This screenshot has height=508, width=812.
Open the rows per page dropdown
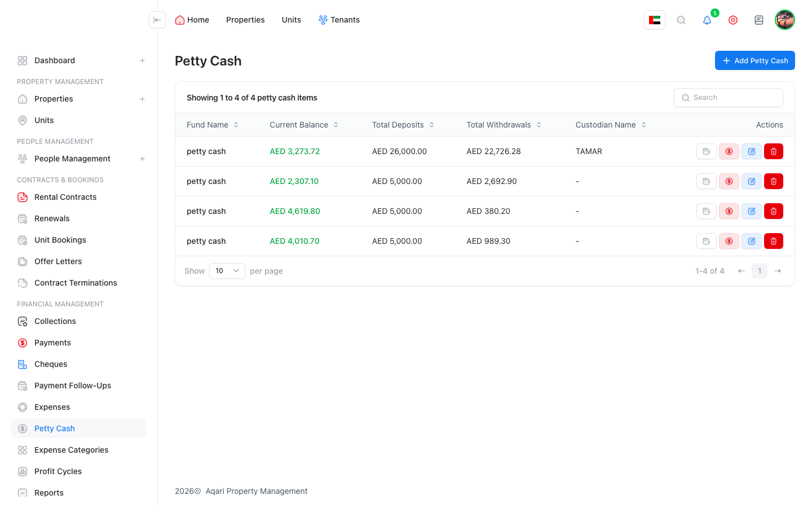point(227,271)
